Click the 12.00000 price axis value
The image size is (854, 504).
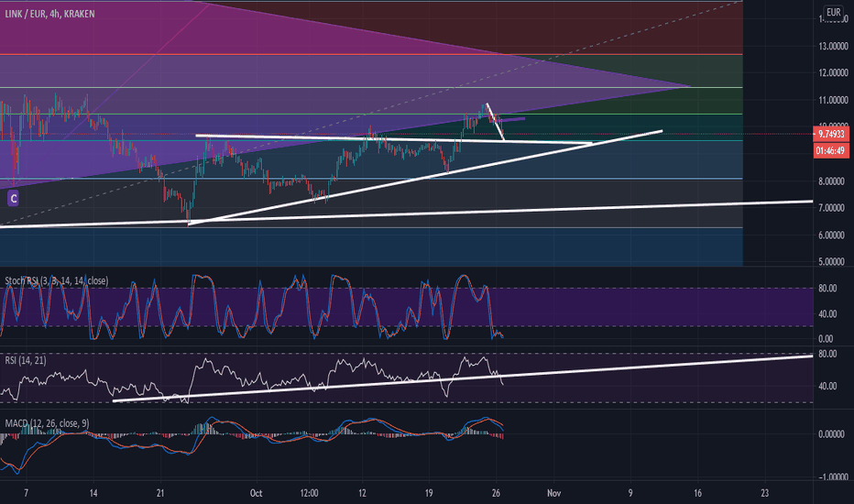click(833, 72)
